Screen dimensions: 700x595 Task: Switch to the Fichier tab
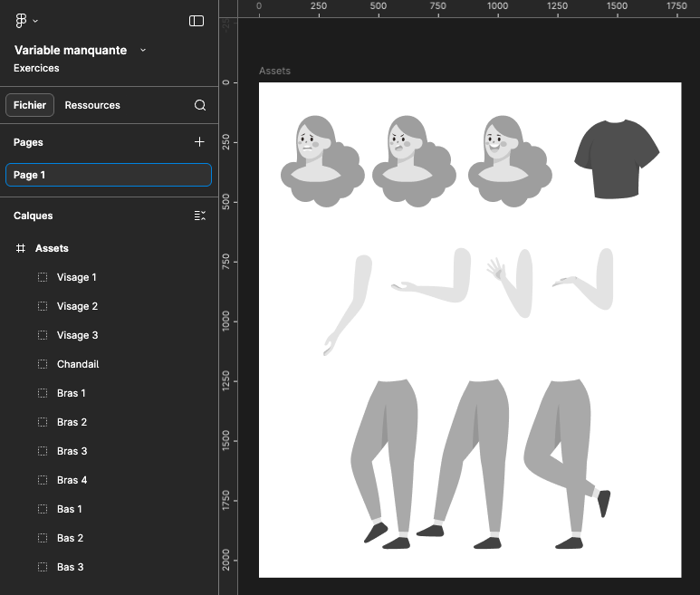30,105
